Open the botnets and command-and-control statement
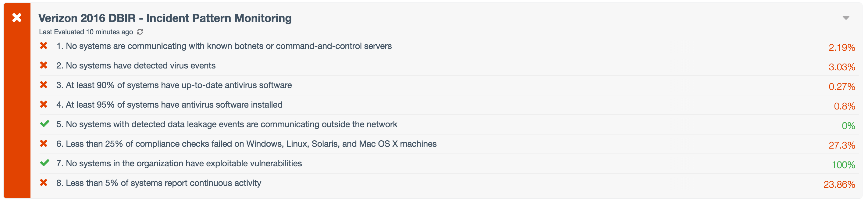 pos(224,46)
